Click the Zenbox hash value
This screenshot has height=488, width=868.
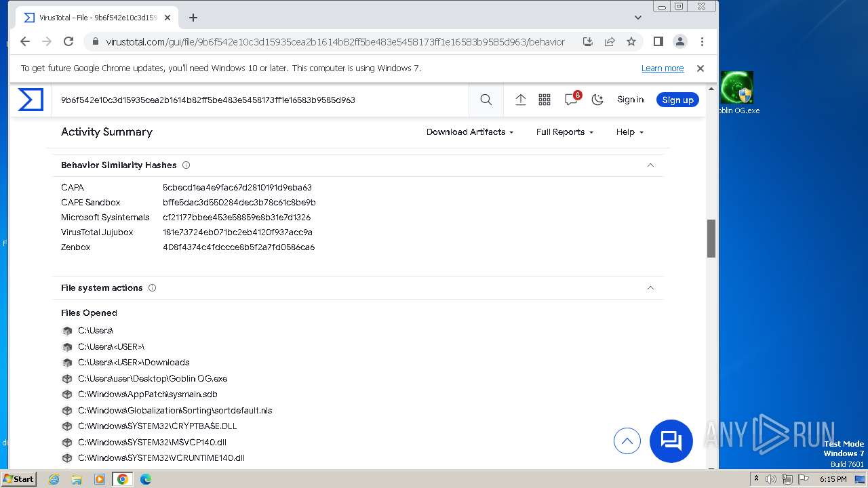point(239,247)
